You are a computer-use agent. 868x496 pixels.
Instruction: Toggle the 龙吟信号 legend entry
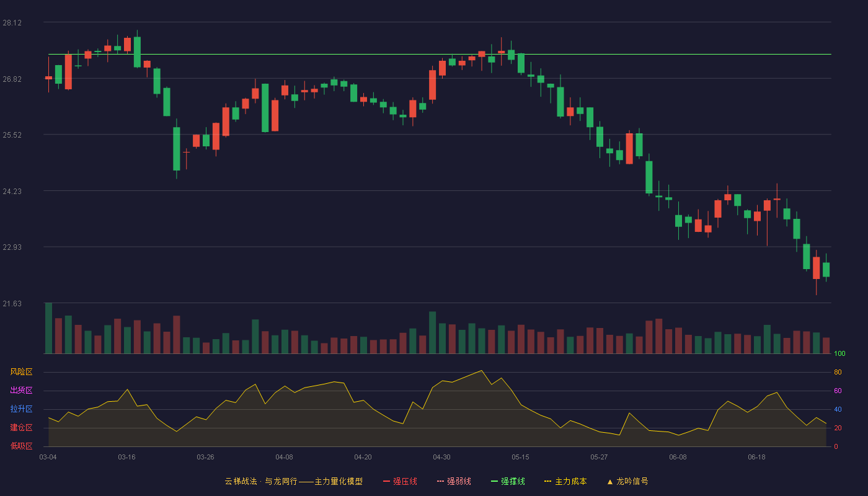[627, 481]
